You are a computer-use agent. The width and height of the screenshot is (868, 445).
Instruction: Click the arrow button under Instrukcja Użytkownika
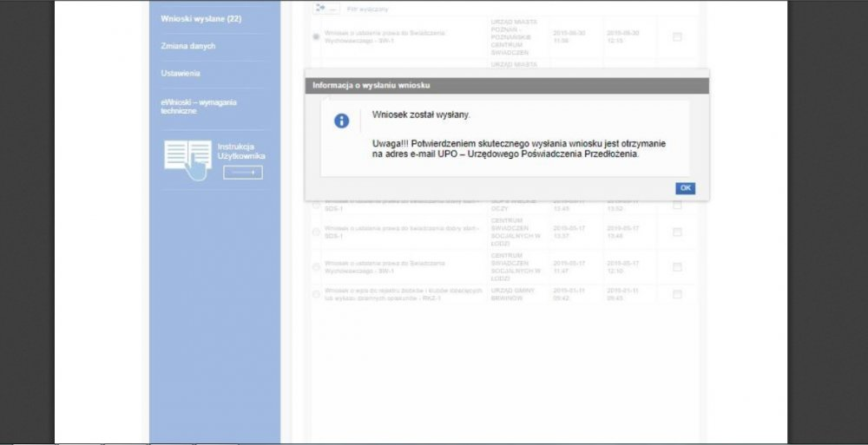point(242,173)
